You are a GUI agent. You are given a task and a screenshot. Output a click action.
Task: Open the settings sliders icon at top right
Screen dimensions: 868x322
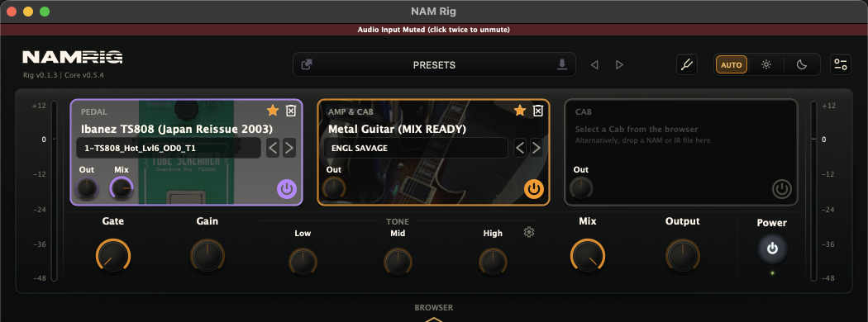[x=841, y=64]
